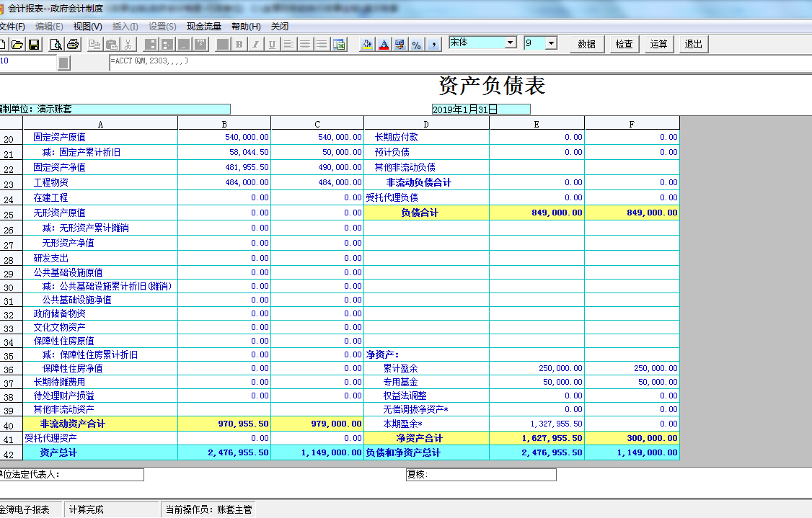Click the Export to Excel icon
The height and width of the screenshot is (518, 812).
click(x=338, y=45)
